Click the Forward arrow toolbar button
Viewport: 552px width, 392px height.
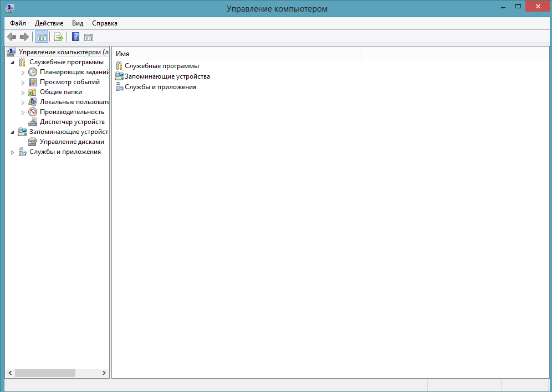[x=24, y=37]
